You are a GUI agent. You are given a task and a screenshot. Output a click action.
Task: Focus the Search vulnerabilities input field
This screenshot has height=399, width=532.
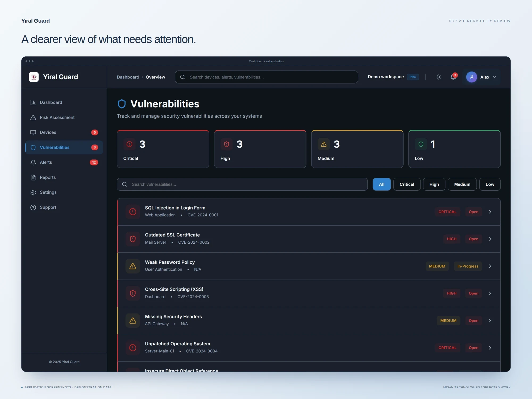pyautogui.click(x=242, y=184)
